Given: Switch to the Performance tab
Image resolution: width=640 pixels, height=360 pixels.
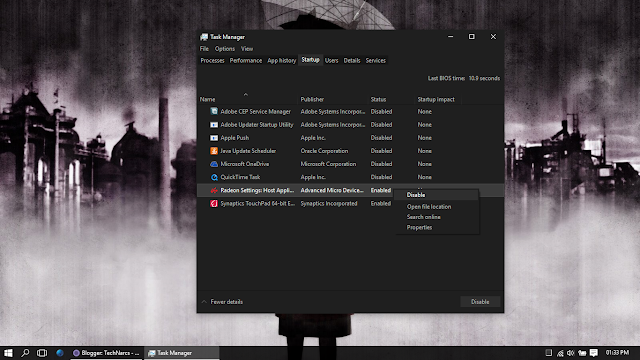Looking at the screenshot, I should pos(246,60).
